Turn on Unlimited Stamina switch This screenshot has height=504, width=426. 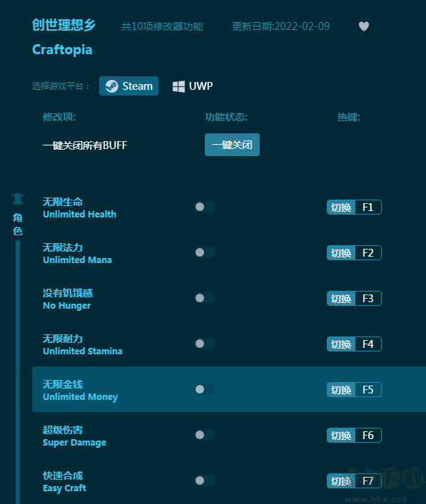[205, 344]
